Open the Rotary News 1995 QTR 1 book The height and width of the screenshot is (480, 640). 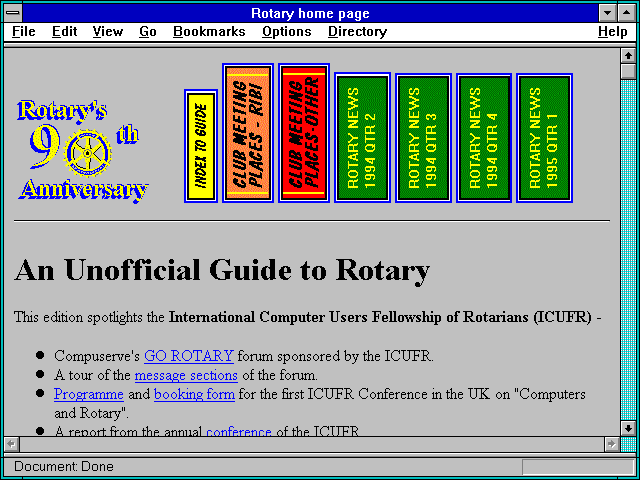click(x=544, y=138)
